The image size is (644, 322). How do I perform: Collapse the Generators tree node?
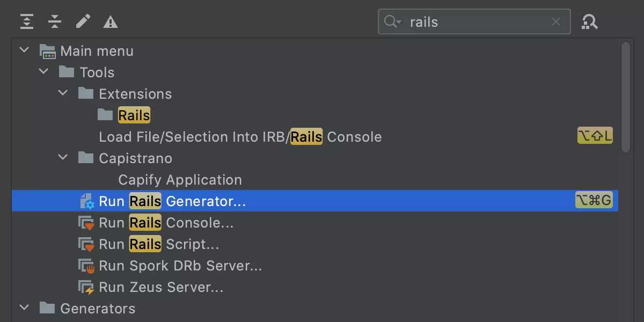[x=25, y=308]
